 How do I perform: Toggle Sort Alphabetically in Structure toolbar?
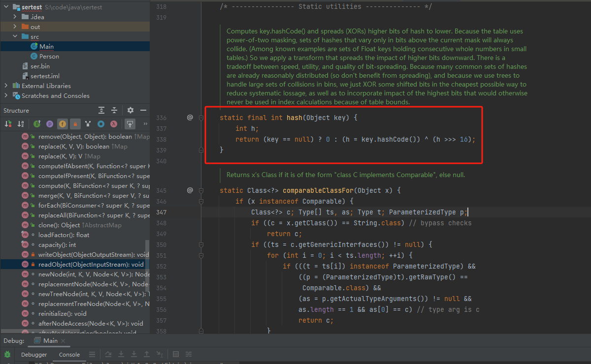tap(21, 124)
